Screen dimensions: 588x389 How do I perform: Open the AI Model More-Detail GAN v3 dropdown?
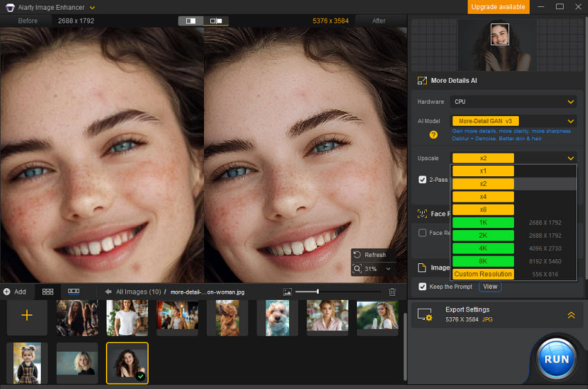pos(513,121)
